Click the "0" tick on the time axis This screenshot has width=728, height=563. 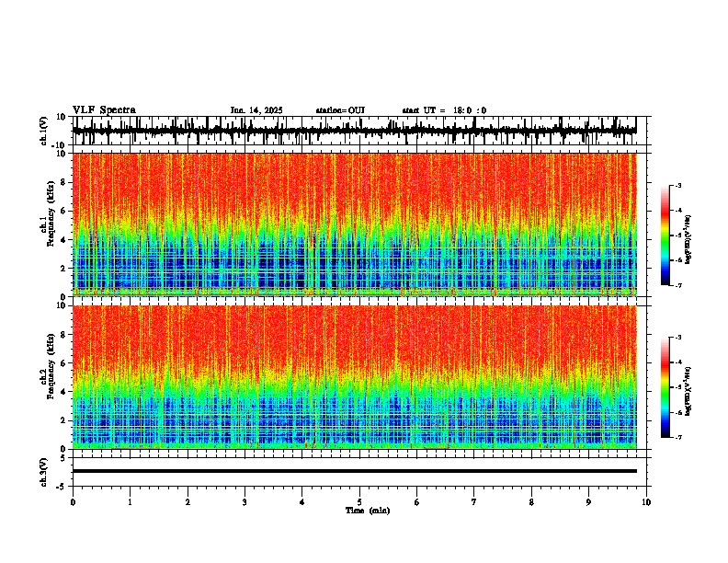pos(73,502)
